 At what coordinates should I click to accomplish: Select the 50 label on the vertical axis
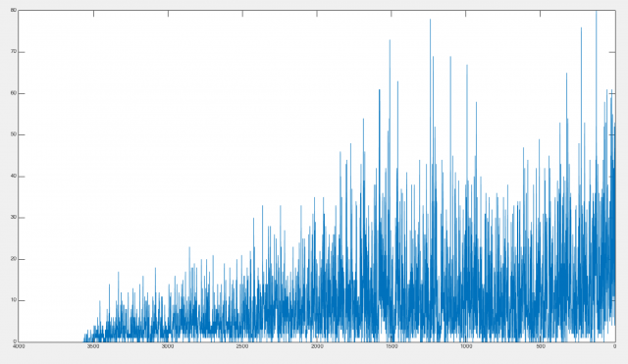pyautogui.click(x=14, y=135)
